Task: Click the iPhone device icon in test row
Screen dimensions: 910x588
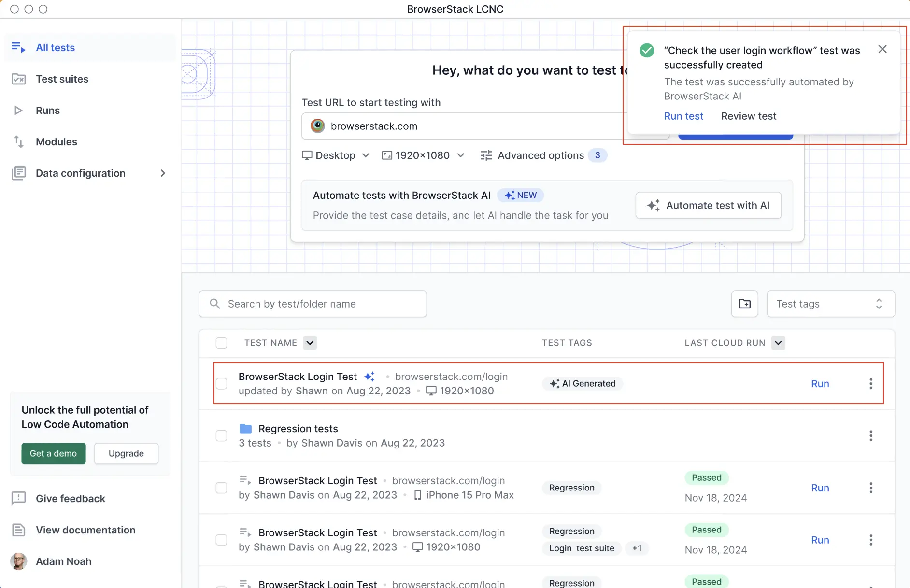Action: (418, 495)
